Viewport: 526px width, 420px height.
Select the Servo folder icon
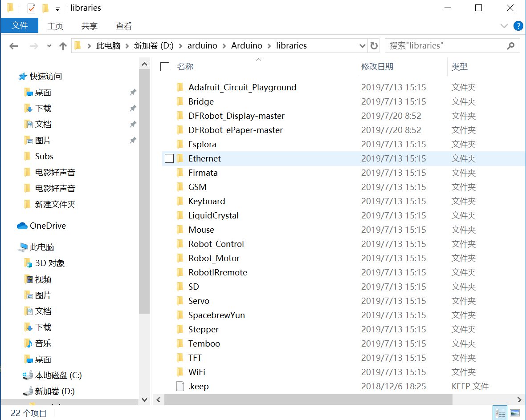point(180,301)
